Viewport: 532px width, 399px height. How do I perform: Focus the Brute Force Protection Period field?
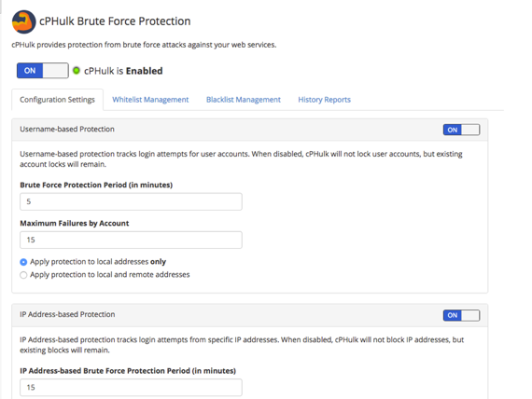tap(131, 201)
